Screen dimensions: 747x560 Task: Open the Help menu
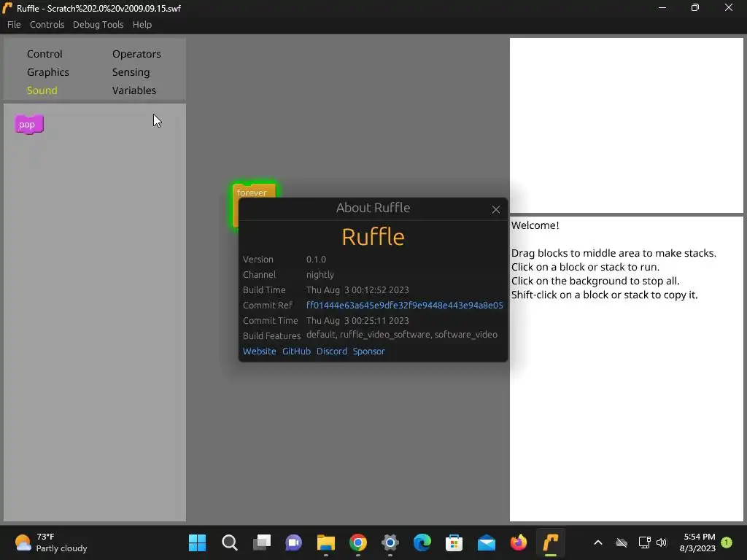(x=142, y=24)
